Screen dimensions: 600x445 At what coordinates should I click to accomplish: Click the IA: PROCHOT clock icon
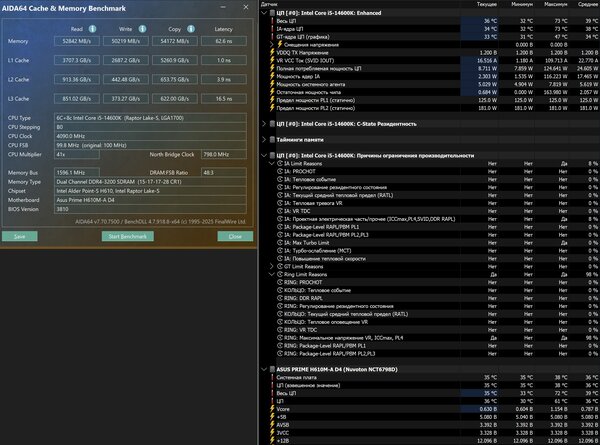tap(280, 171)
